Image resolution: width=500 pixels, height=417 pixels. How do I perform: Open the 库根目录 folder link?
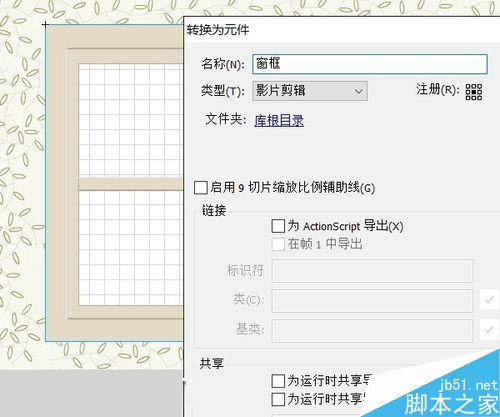279,120
